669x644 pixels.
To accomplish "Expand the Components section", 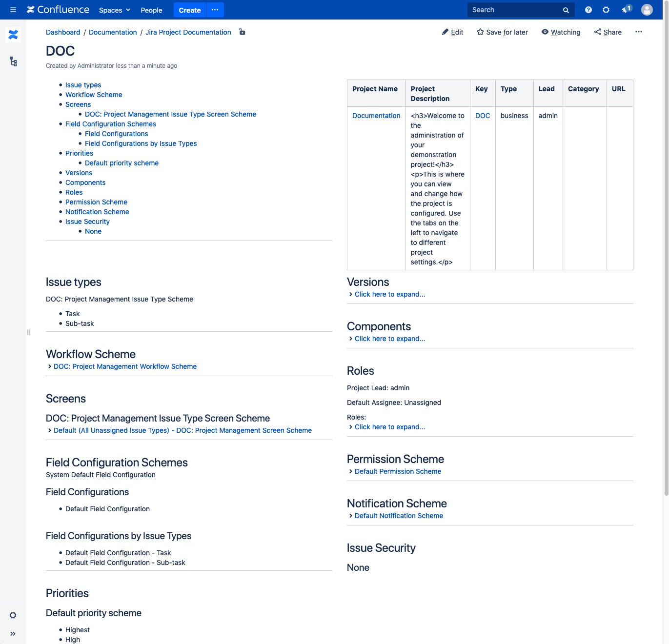I will tap(390, 339).
